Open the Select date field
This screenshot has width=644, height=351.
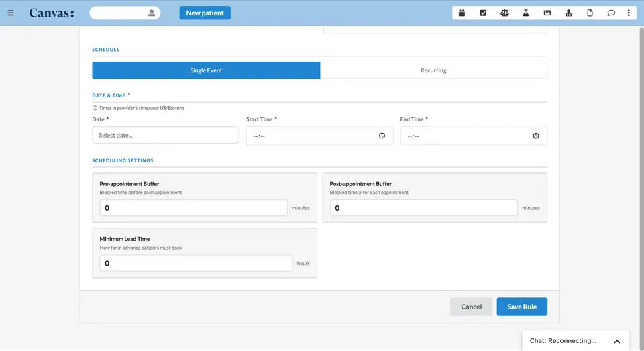point(166,135)
